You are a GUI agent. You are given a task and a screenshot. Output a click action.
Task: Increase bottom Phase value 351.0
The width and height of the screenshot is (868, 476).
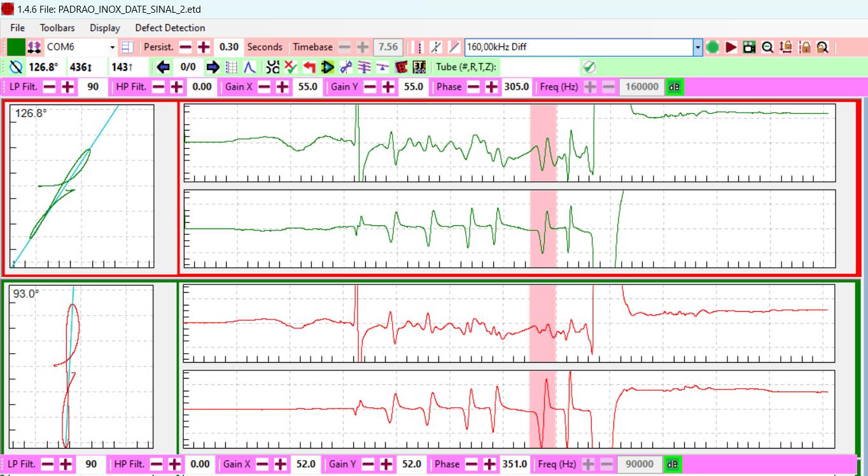489,464
